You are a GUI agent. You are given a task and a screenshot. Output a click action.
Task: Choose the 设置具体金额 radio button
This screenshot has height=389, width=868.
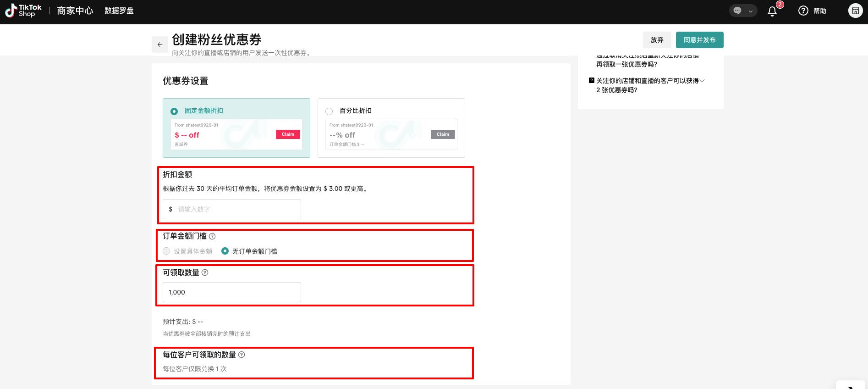coord(166,251)
